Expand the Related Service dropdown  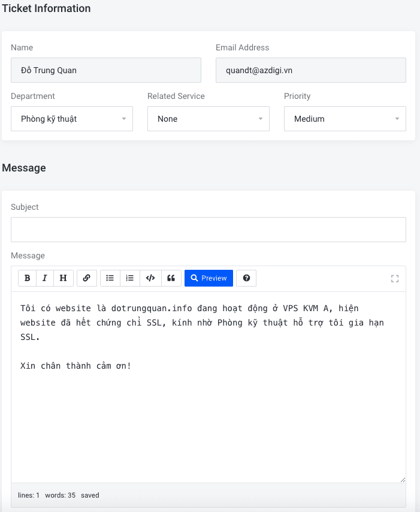coord(208,119)
